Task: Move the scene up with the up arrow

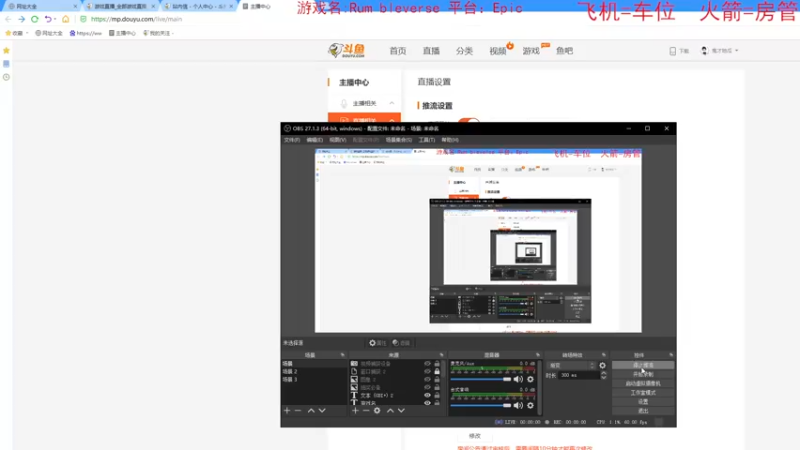Action: pos(311,410)
